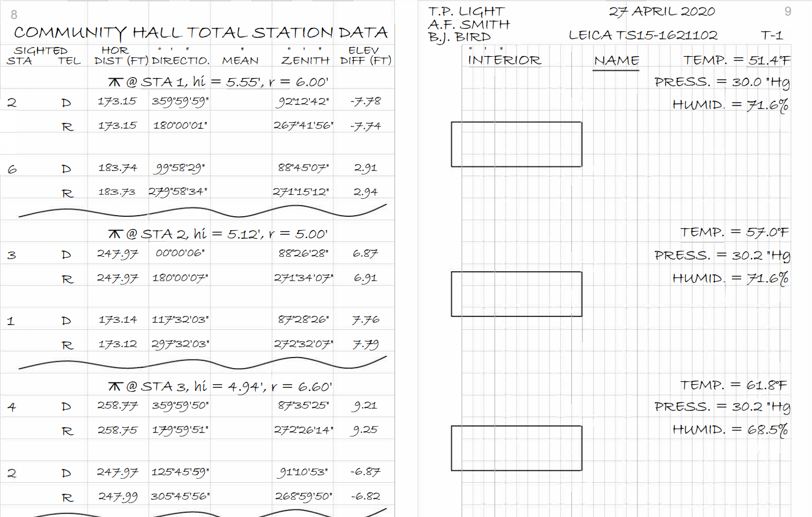
Task: Click the date '27 APRIL 2020'
Action: coord(662,12)
